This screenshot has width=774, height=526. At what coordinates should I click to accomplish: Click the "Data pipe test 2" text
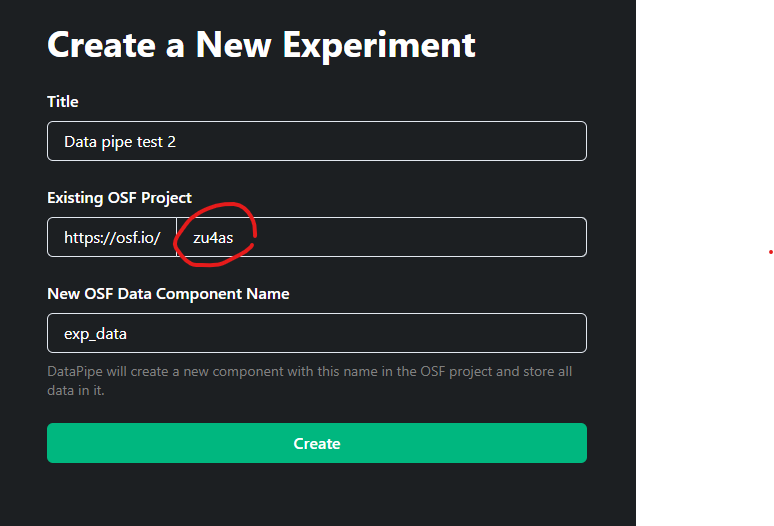click(120, 142)
